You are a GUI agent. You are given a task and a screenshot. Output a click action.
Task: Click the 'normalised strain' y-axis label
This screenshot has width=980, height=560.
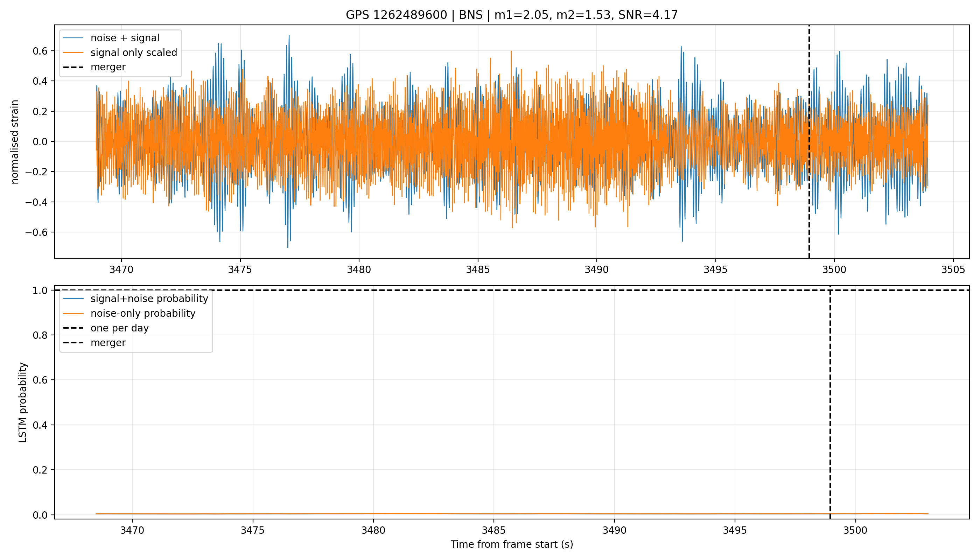(15, 142)
